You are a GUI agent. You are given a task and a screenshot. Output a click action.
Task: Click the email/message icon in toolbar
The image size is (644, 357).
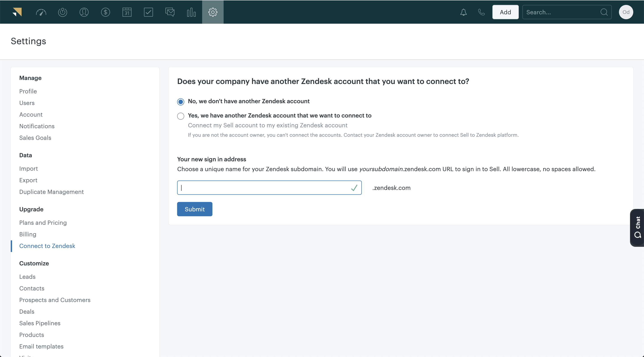click(x=169, y=12)
